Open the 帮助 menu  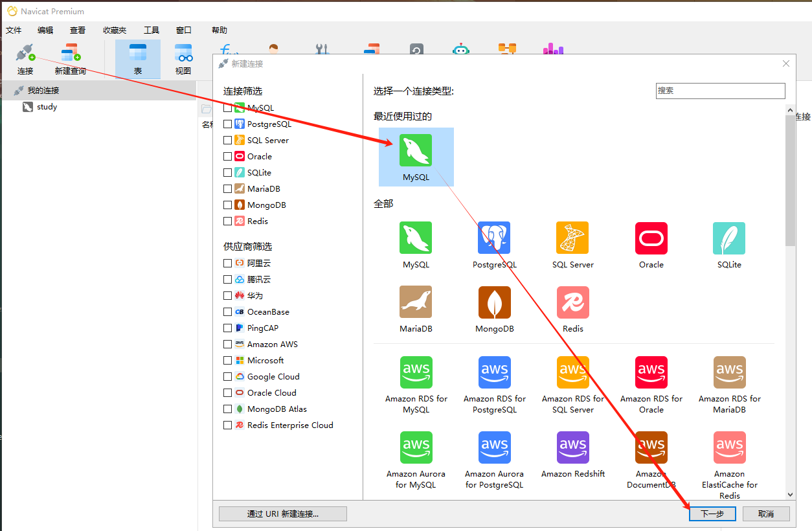tap(220, 30)
